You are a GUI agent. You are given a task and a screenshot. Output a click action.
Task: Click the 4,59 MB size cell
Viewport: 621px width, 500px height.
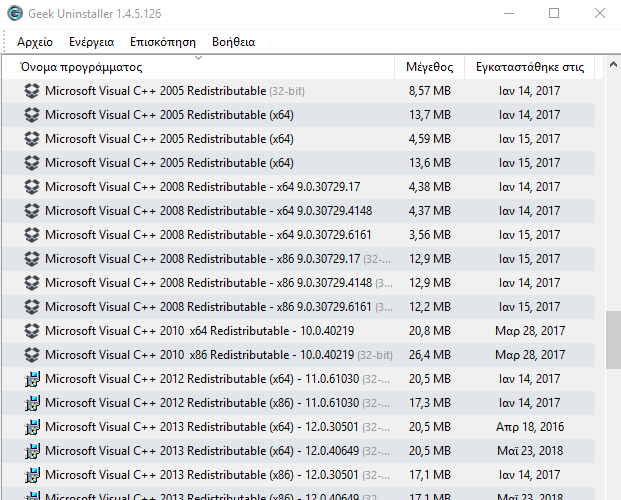tap(430, 139)
